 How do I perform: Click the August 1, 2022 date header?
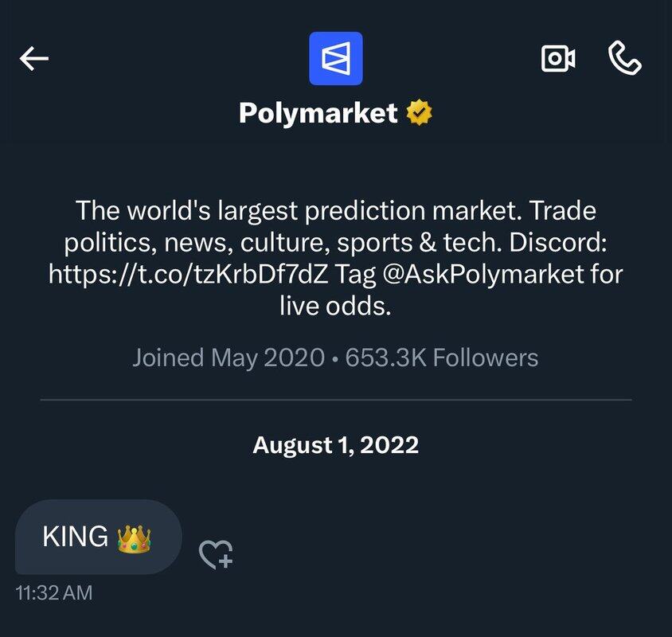(335, 444)
